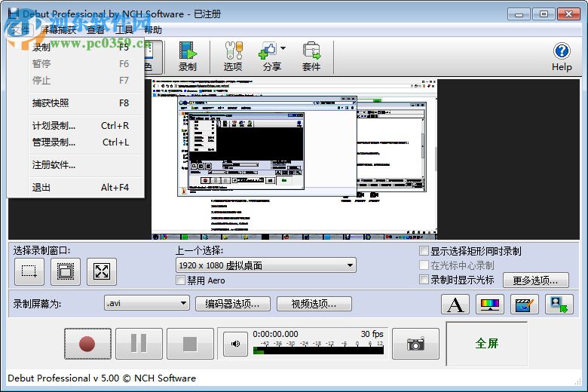Open the watermark clapperboard icon
Image resolution: width=588 pixels, height=392 pixels.
524,305
